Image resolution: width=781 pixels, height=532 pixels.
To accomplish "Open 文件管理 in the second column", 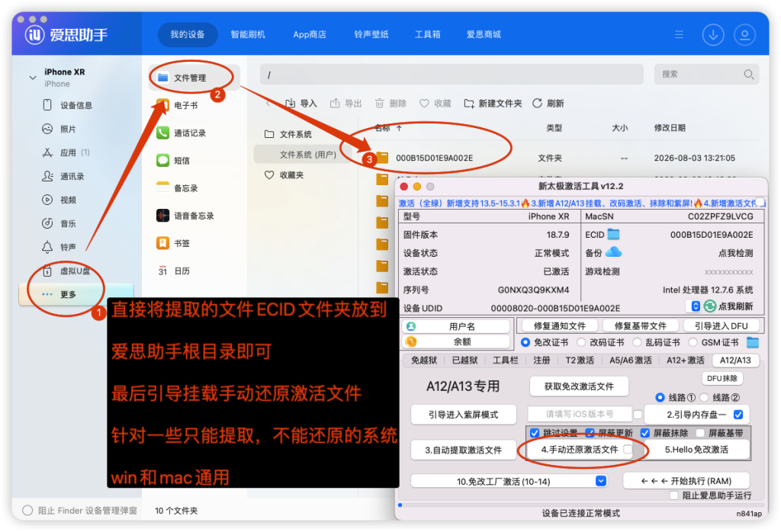I will click(x=194, y=78).
